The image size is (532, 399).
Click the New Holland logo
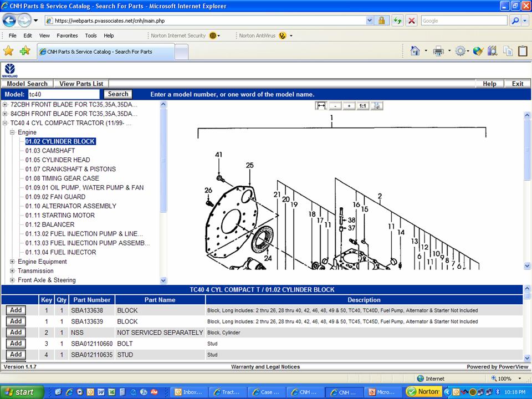click(x=10, y=70)
